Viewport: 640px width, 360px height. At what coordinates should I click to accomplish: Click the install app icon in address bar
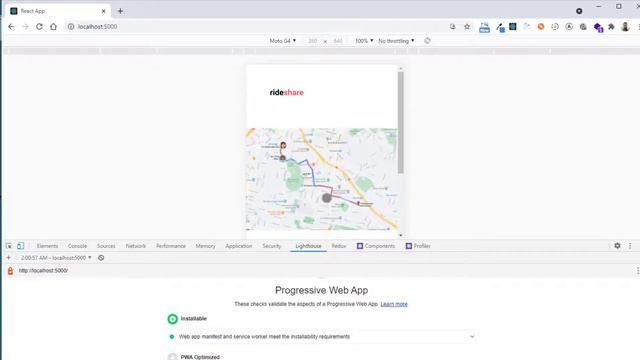[453, 27]
